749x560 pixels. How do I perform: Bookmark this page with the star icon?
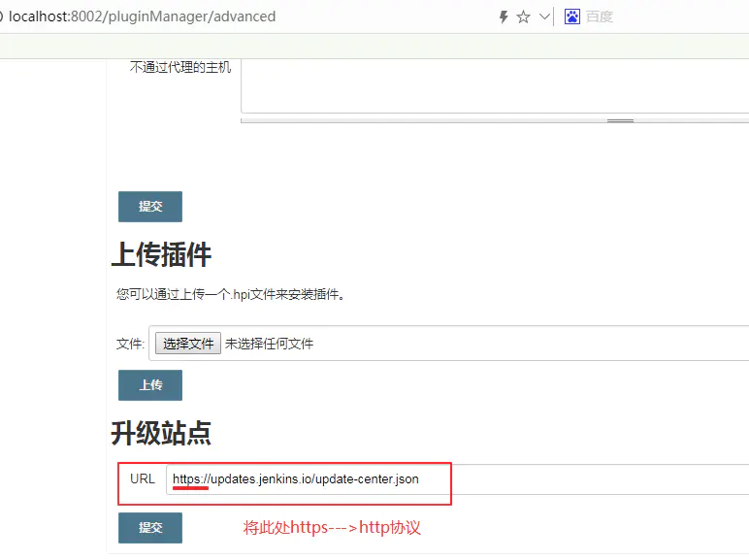click(524, 17)
